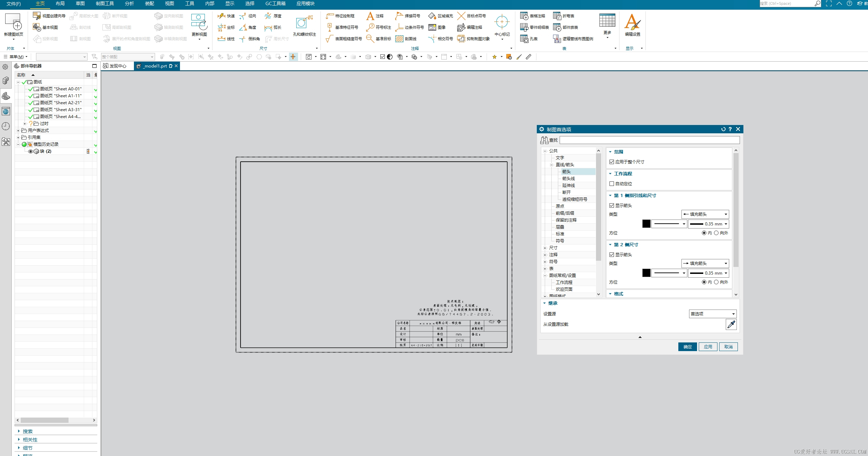Image resolution: width=868 pixels, height=456 pixels.
Task: Select the 特征控制框 feature control frame tool
Action: [x=340, y=16]
